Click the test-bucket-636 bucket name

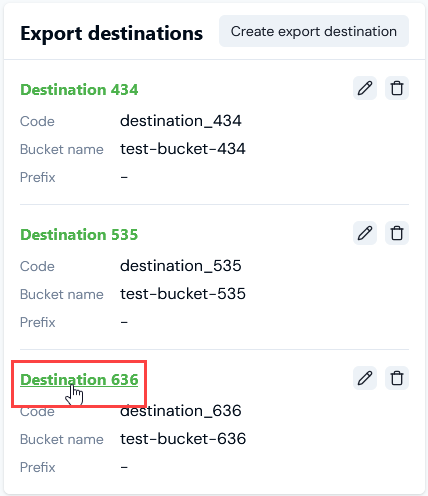click(183, 439)
